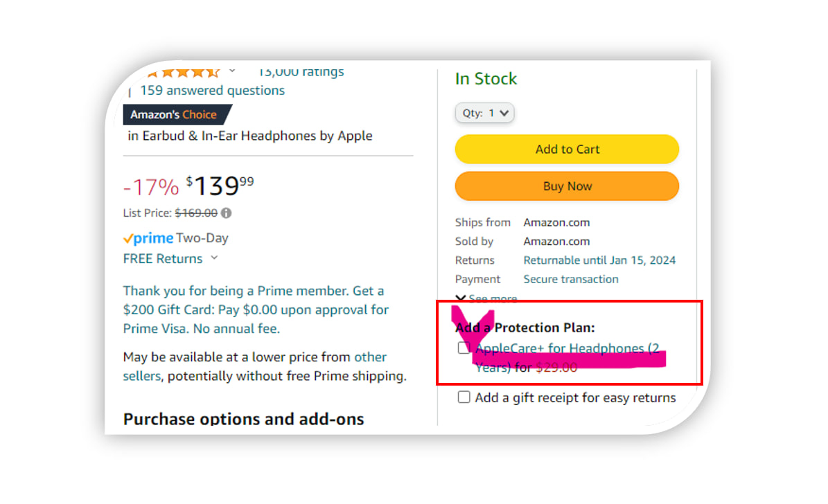Open Returnable until Jan 15, 2024 link
828x504 pixels.
point(599,260)
